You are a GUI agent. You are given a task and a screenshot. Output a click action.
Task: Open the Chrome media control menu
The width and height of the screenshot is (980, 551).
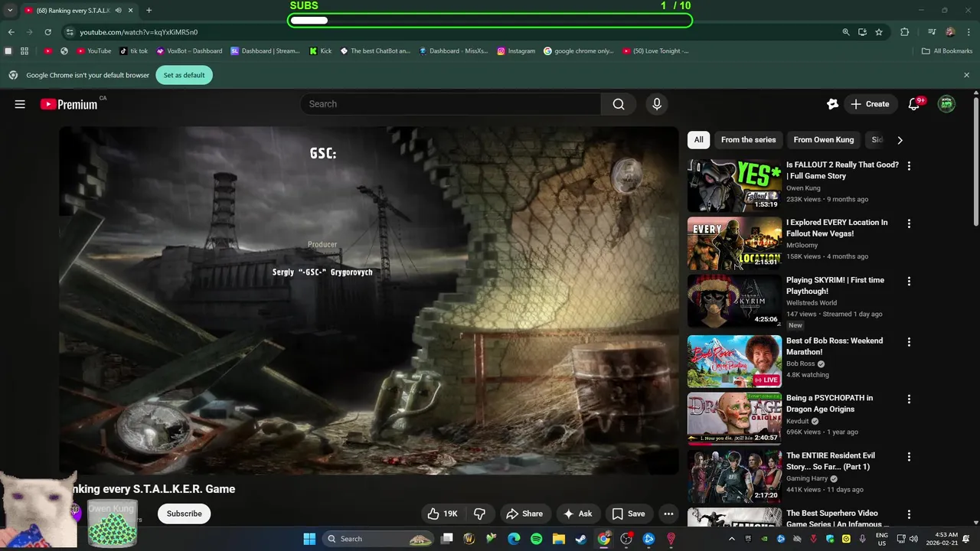coord(932,32)
